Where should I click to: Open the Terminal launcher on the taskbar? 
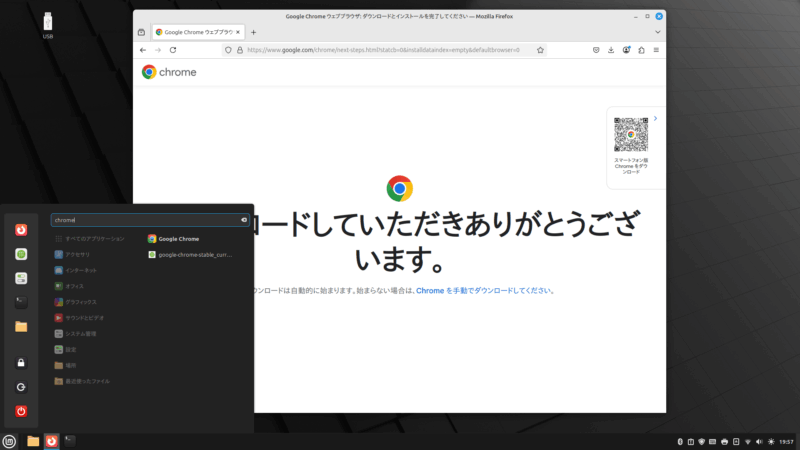click(x=70, y=441)
